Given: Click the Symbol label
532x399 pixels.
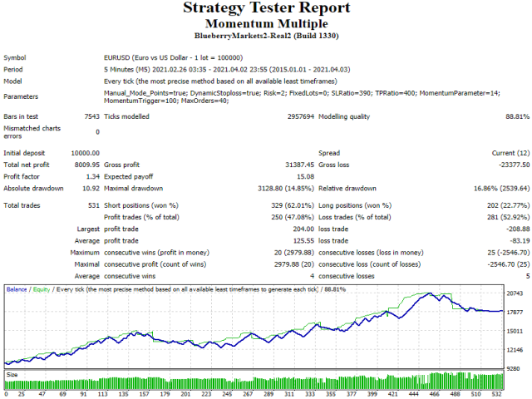Looking at the screenshot, I should tap(15, 57).
